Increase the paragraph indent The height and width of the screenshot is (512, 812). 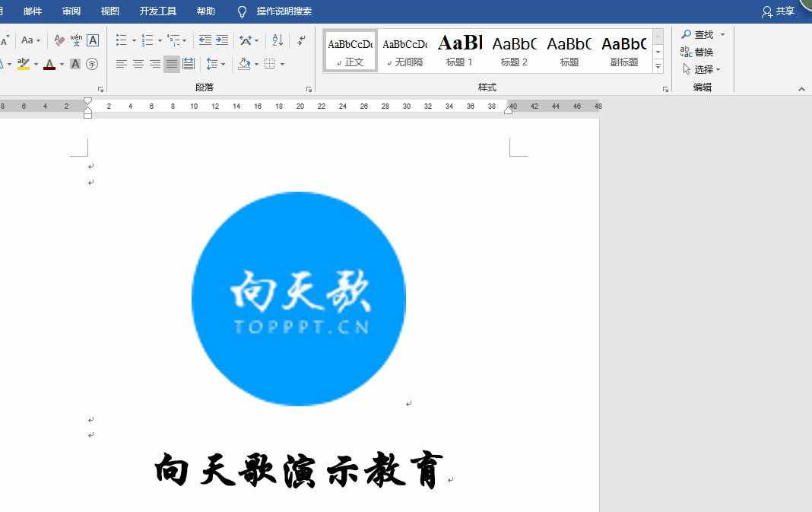[222, 40]
